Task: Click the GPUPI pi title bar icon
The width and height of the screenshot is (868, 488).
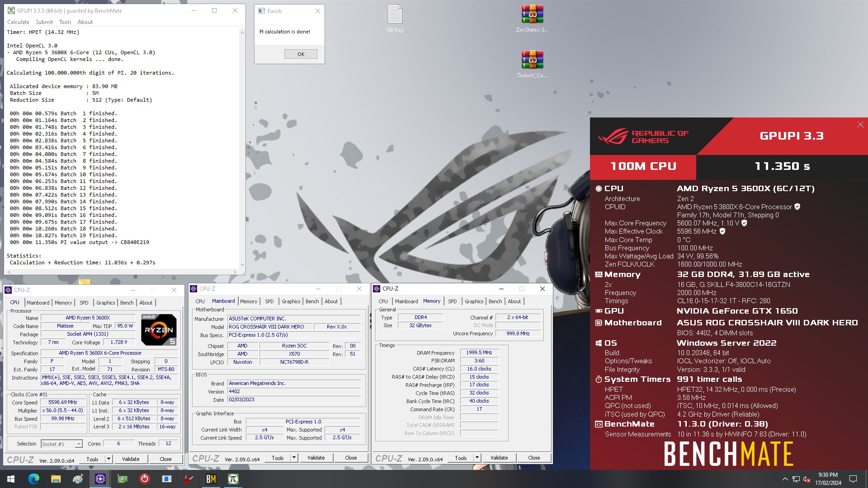Action: click(11, 10)
